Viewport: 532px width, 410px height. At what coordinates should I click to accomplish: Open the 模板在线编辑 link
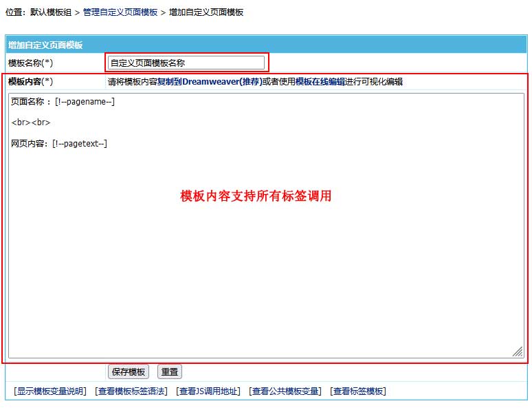[x=320, y=82]
